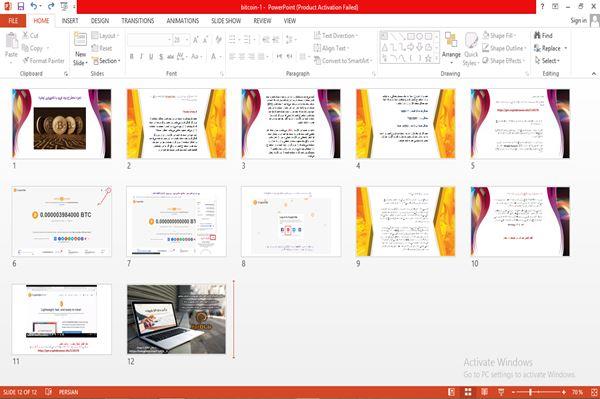Click the Redo arrow icon
The image size is (600, 399).
point(51,7)
